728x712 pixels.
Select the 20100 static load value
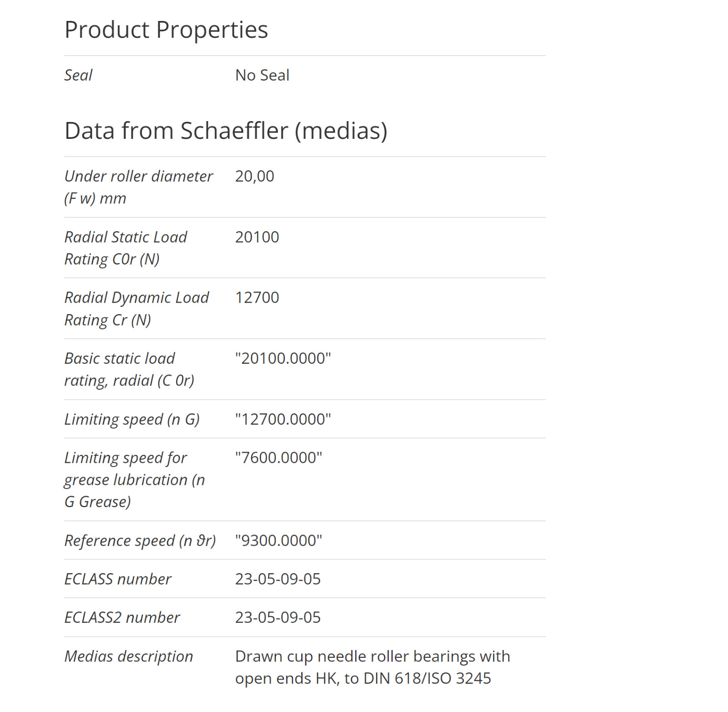tap(257, 237)
